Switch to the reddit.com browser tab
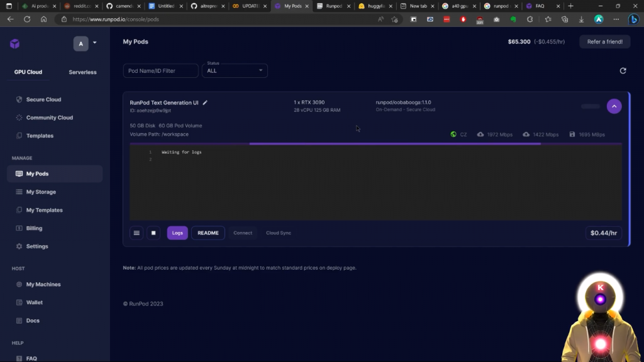The height and width of the screenshot is (362, 644). 81,6
